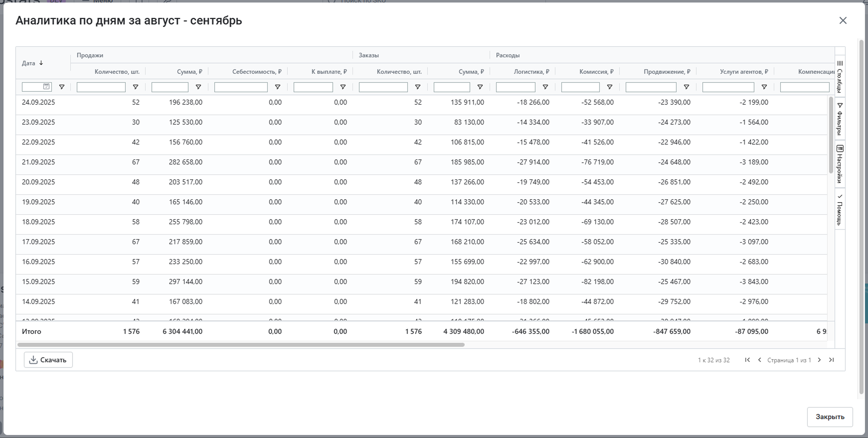Click the Скачать download button
The width and height of the screenshot is (868, 438).
point(48,360)
